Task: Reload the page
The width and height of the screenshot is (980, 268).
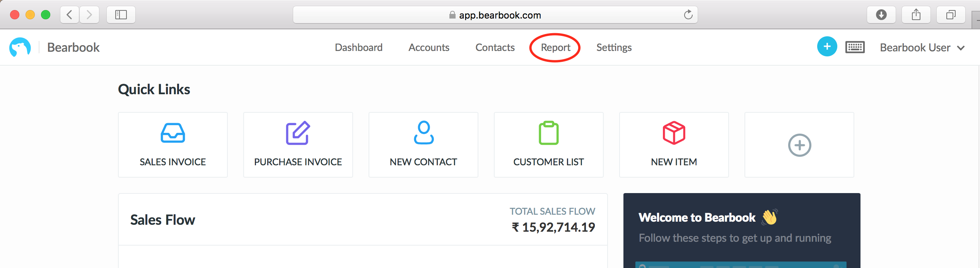Action: (688, 15)
